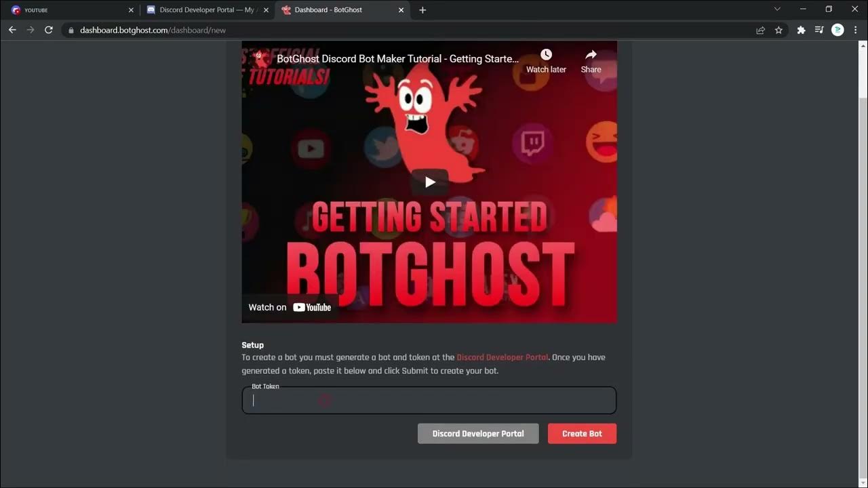Close the Dashboard - BotGhost tab

[401, 10]
